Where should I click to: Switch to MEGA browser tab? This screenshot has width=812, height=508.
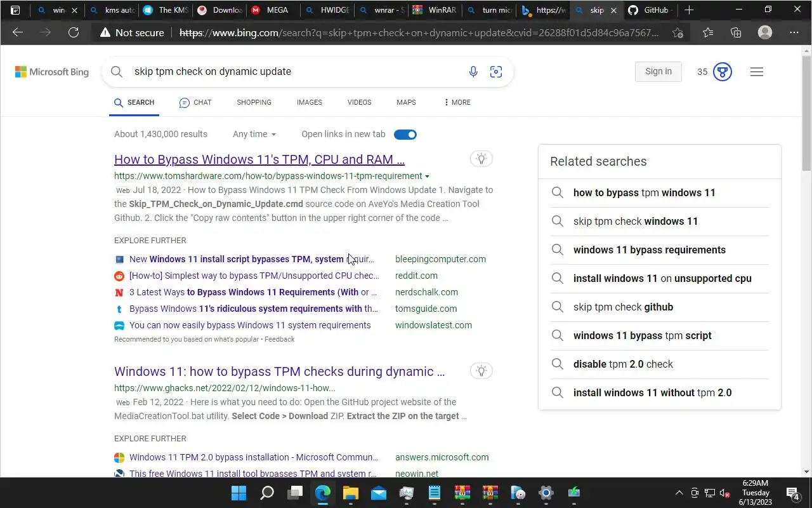point(272,10)
